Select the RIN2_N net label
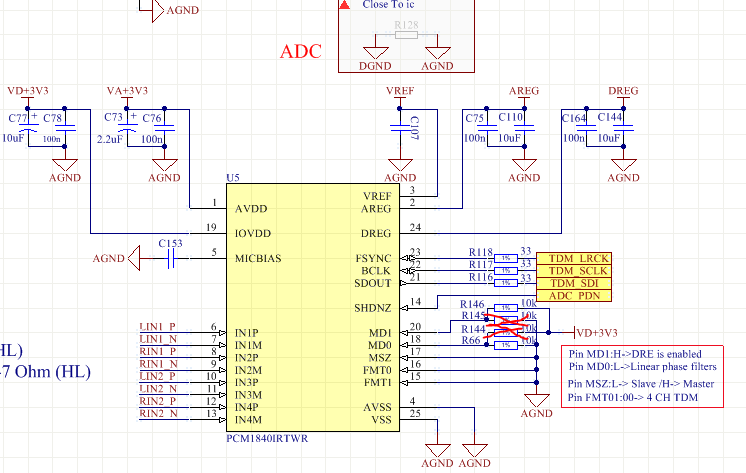Viewport: 746px width, 473px height. (x=158, y=414)
